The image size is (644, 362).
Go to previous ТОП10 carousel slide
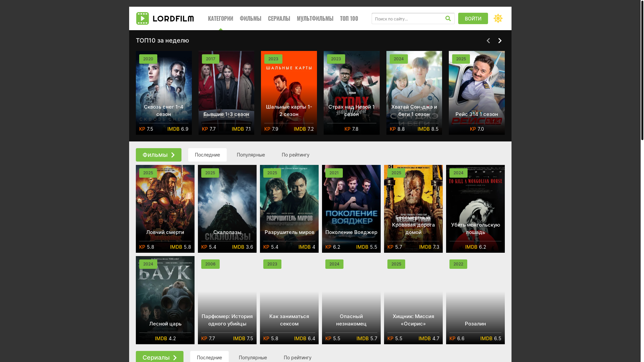488,41
